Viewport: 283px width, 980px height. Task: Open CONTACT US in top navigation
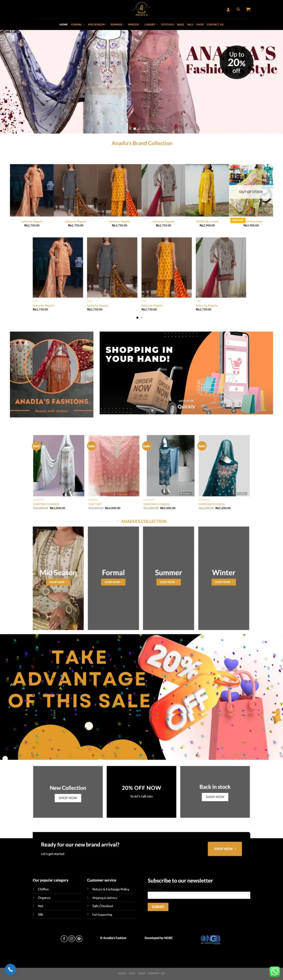pos(215,24)
